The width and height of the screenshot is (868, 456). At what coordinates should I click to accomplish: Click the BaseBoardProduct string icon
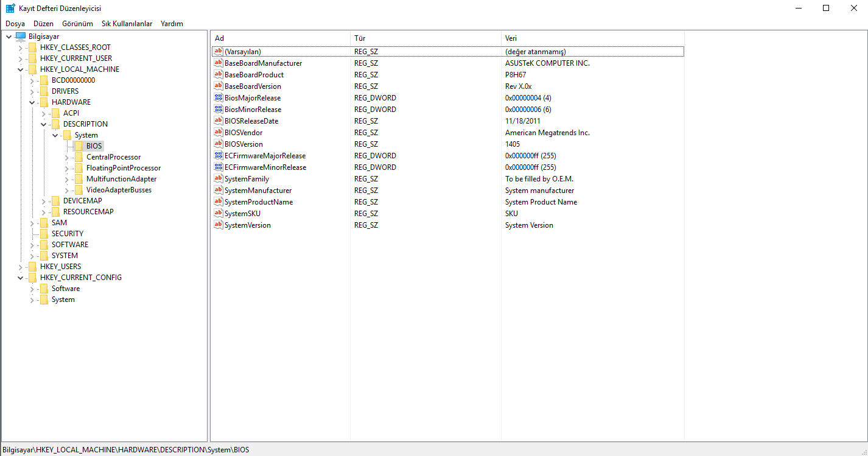[219, 75]
